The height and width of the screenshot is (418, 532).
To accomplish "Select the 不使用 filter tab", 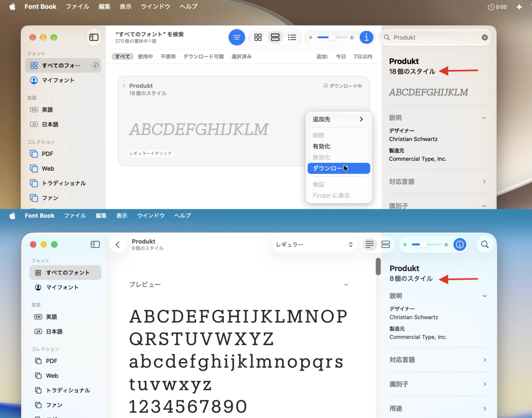I will (x=168, y=57).
